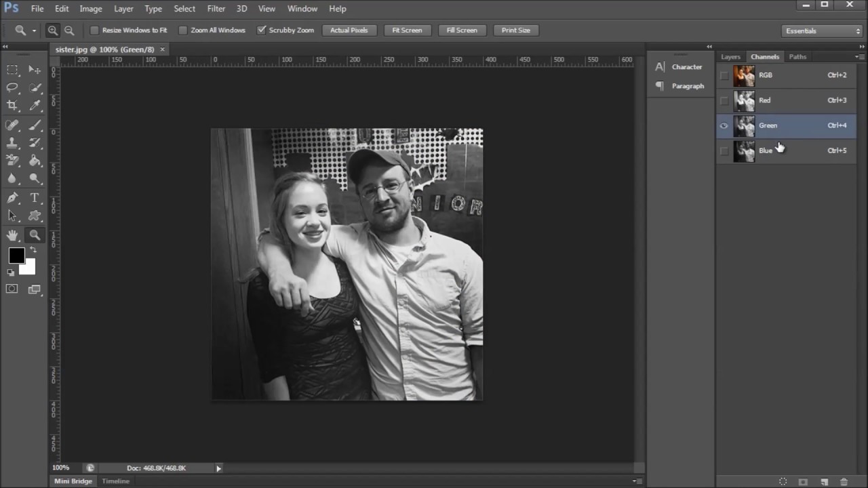Close the sister.jpg document tab
The width and height of the screenshot is (868, 488).
click(163, 49)
